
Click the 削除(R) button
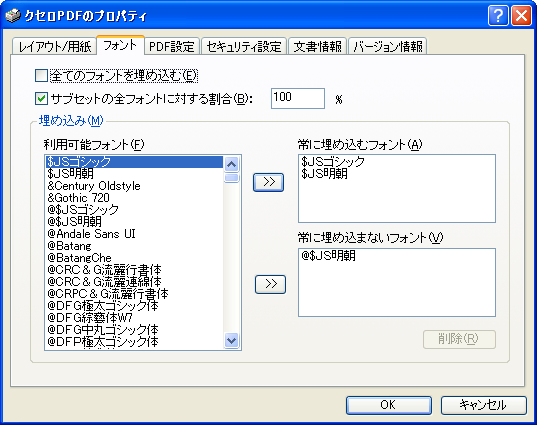[459, 339]
